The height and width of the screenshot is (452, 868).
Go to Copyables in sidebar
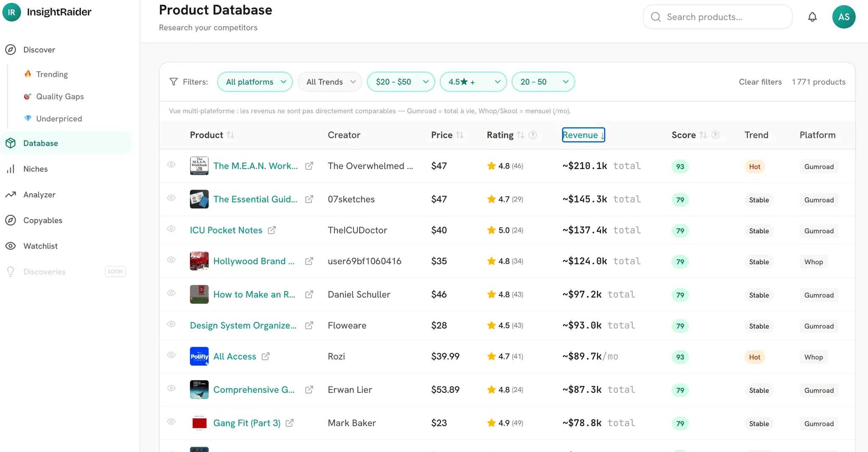42,220
